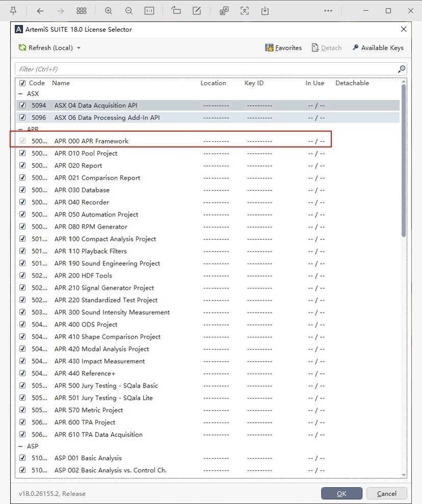The width and height of the screenshot is (422, 504).
Task: Uncheck ASP 001 Basic Analysis checkbox
Action: tap(22, 458)
